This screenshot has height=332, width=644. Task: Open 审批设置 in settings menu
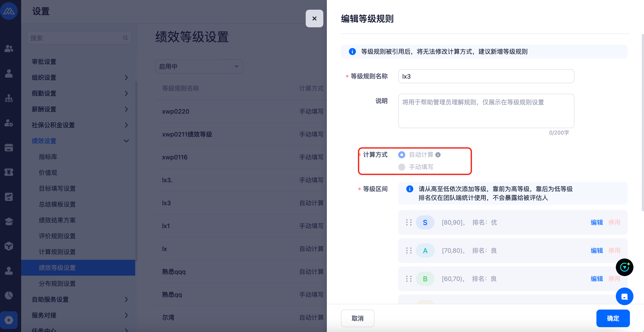coord(44,62)
